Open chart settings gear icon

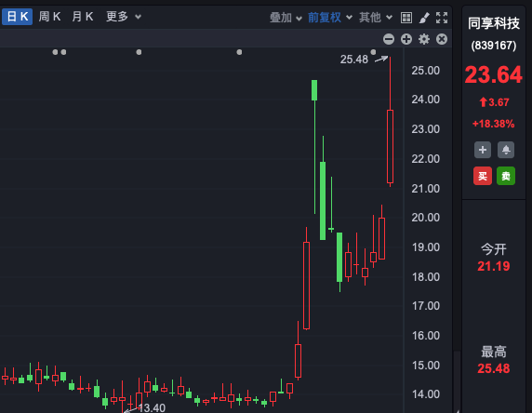click(424, 39)
